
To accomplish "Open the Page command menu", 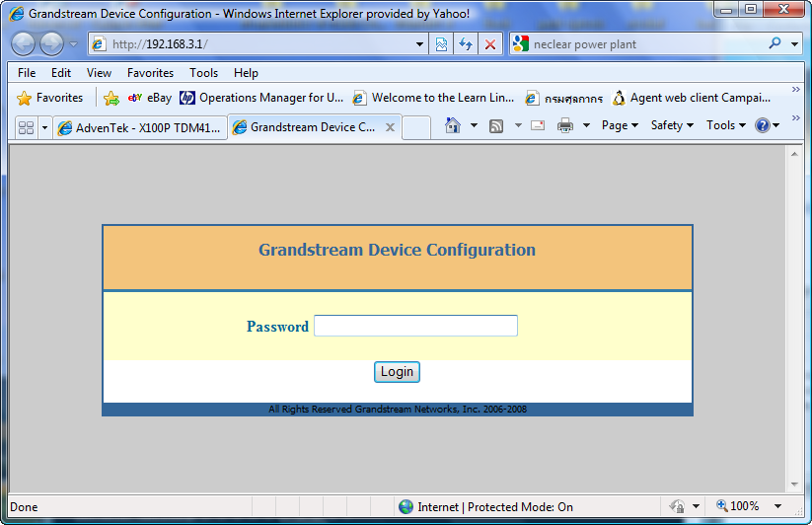I will tap(620, 125).
